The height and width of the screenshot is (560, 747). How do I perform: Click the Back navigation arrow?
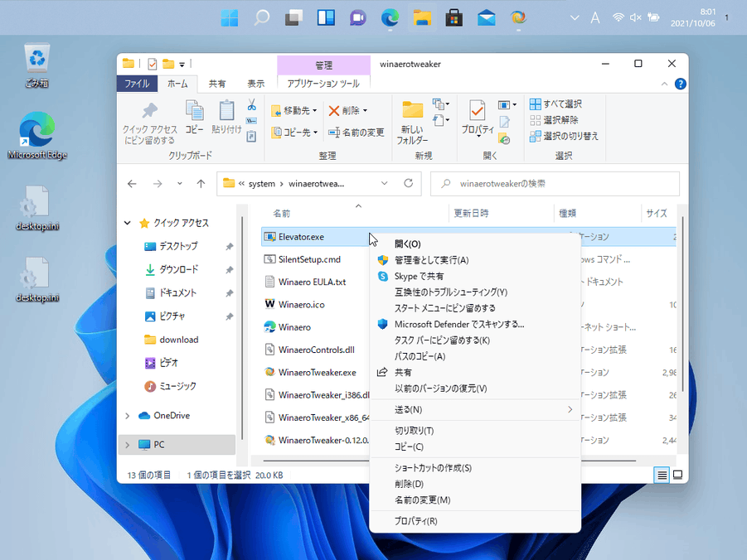[132, 183]
